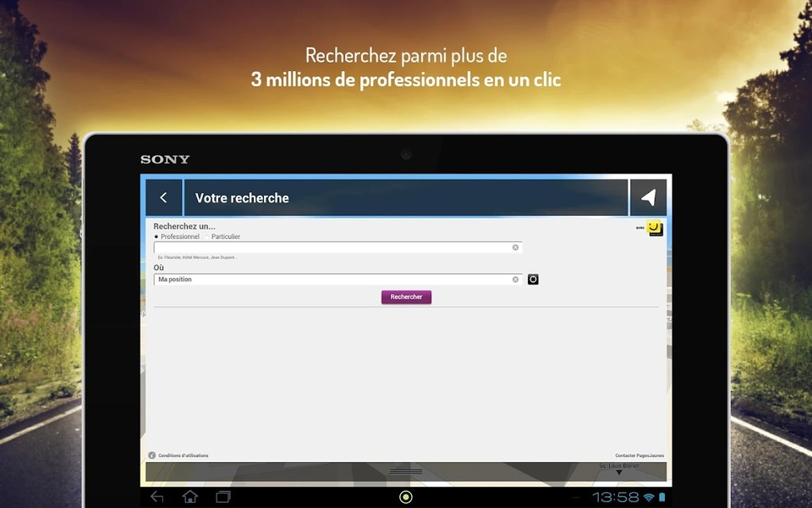
Task: Tap the back arrow beside Votre recherche
Action: pos(163,197)
